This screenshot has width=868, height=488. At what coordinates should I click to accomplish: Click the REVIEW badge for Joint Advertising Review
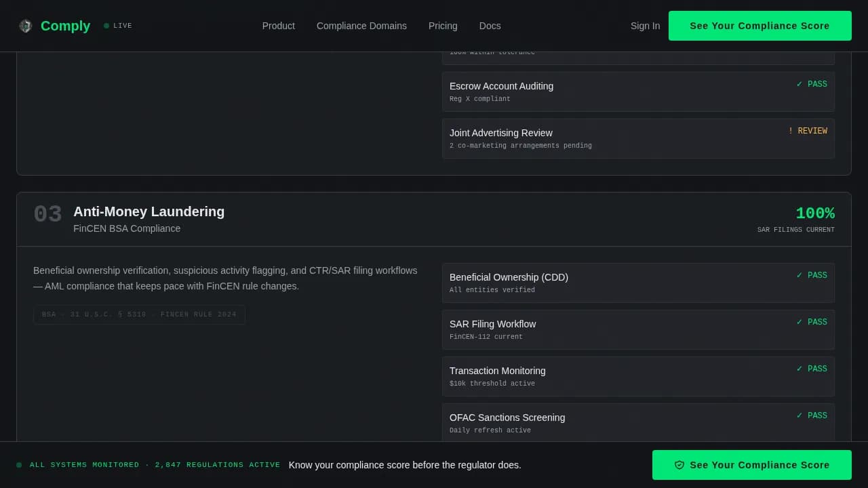[x=808, y=131]
